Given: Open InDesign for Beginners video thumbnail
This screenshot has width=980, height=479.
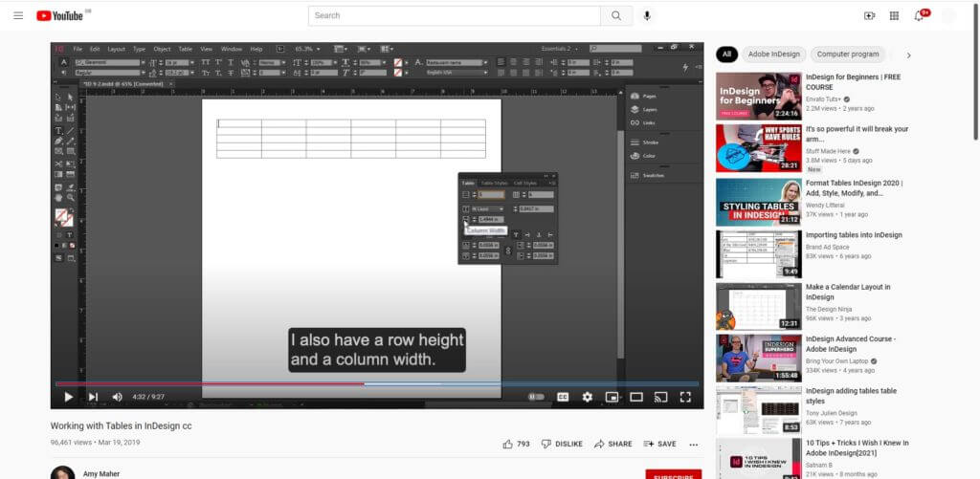Looking at the screenshot, I should [759, 97].
